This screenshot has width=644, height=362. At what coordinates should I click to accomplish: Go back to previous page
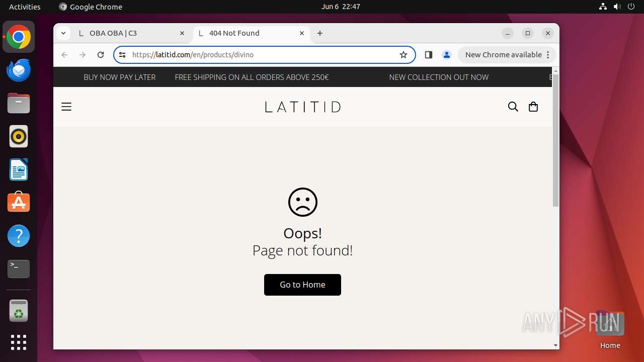pyautogui.click(x=64, y=55)
